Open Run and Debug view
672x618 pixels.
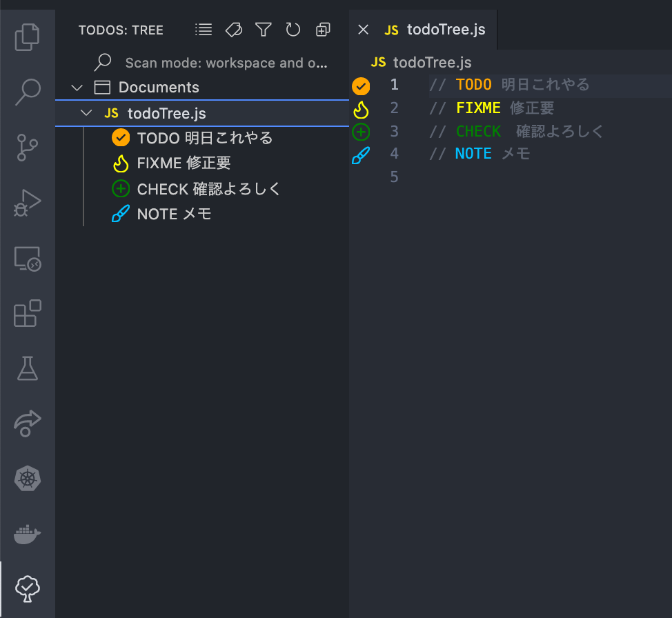[x=28, y=203]
